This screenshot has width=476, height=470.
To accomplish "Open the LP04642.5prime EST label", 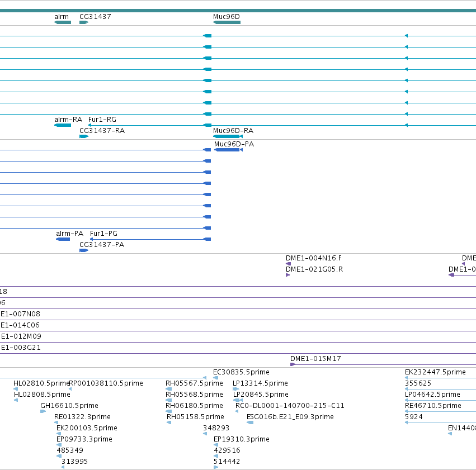I will [432, 395].
